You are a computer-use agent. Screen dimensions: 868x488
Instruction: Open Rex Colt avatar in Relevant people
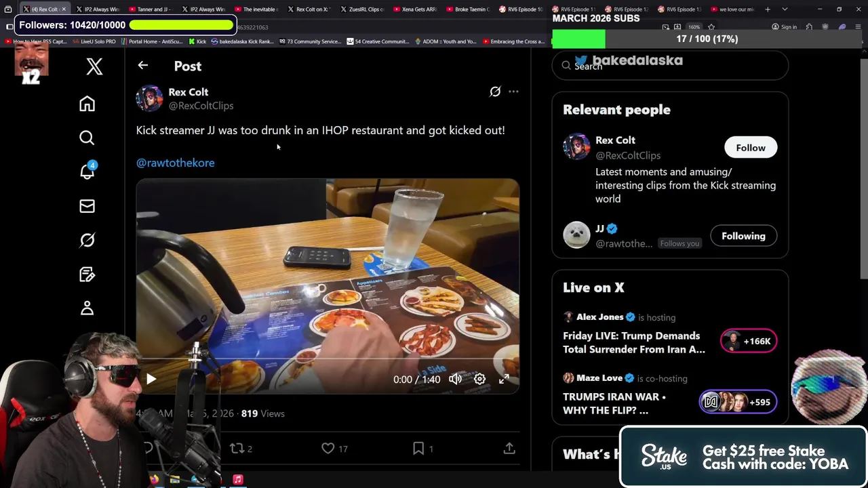[576, 146]
